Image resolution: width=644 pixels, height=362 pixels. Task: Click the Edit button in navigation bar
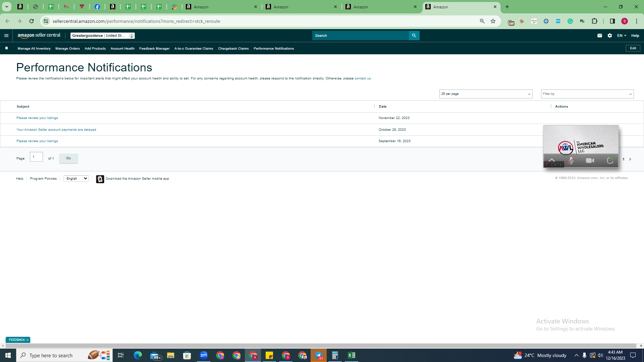pyautogui.click(x=633, y=48)
